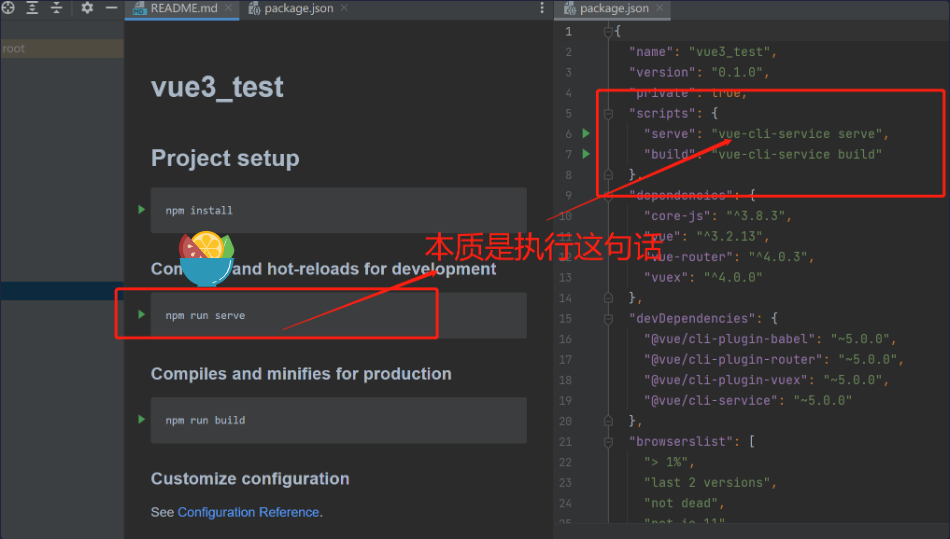950x539 pixels.
Task: Open the Configuration Reference link
Action: pyautogui.click(x=248, y=512)
